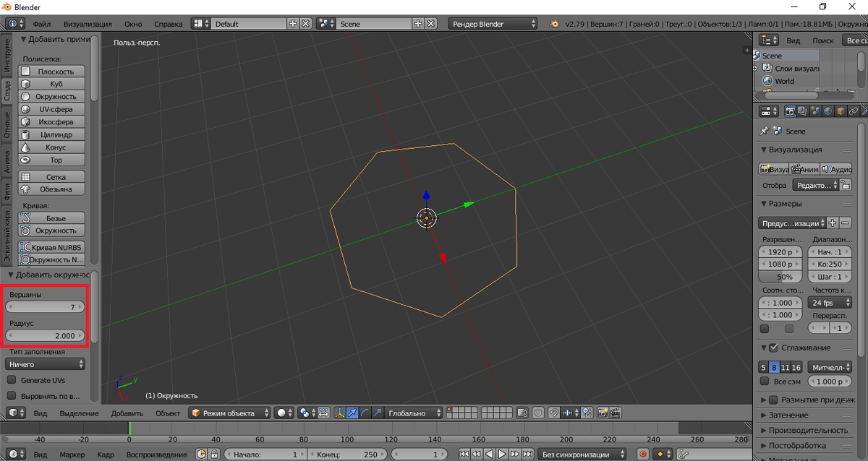The image size is (868, 461).
Task: Toggle the timeline range lock icon
Action: click(x=214, y=454)
